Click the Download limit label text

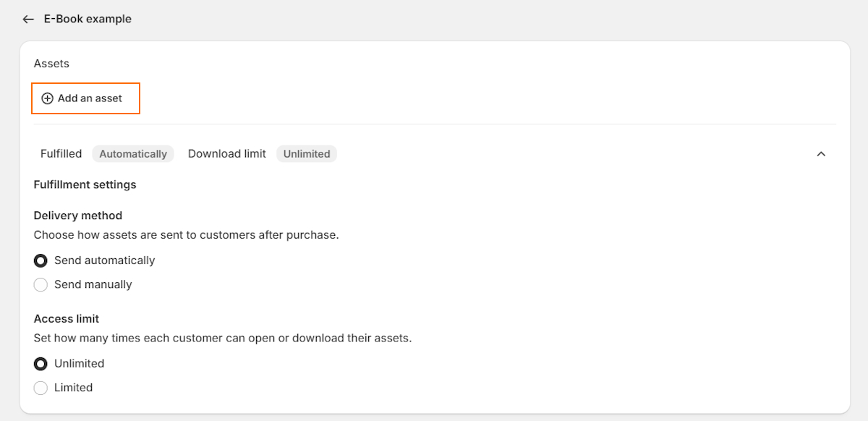pos(227,154)
